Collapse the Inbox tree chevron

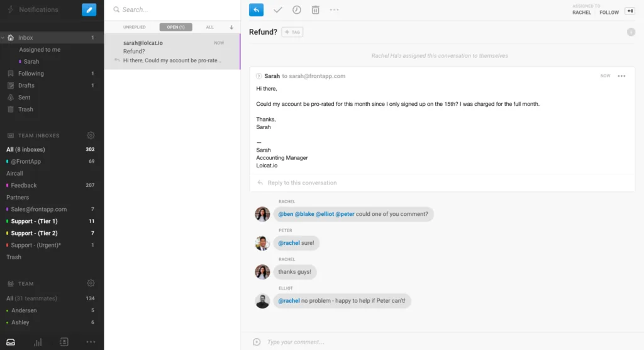3,37
